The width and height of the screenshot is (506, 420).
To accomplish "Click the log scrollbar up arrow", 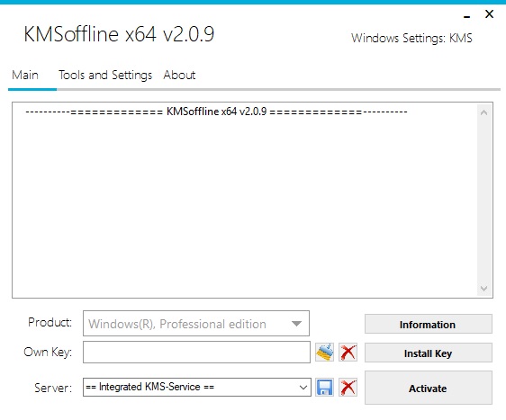I will pyautogui.click(x=483, y=112).
